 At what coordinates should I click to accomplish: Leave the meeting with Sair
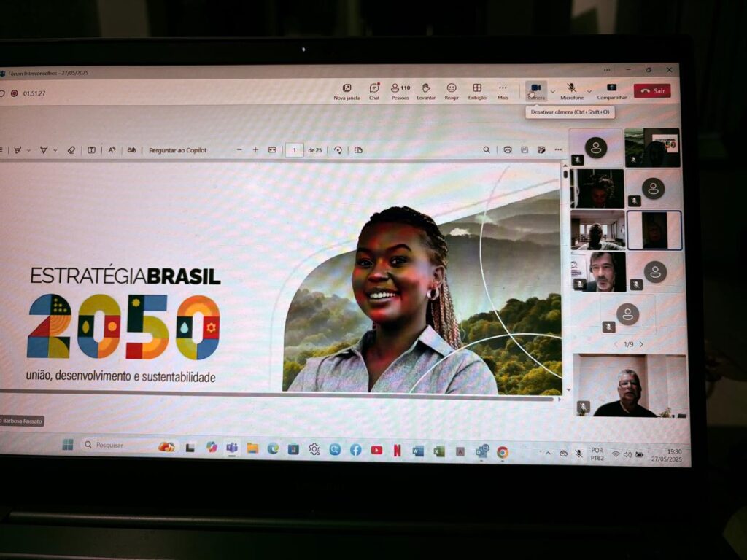point(652,91)
